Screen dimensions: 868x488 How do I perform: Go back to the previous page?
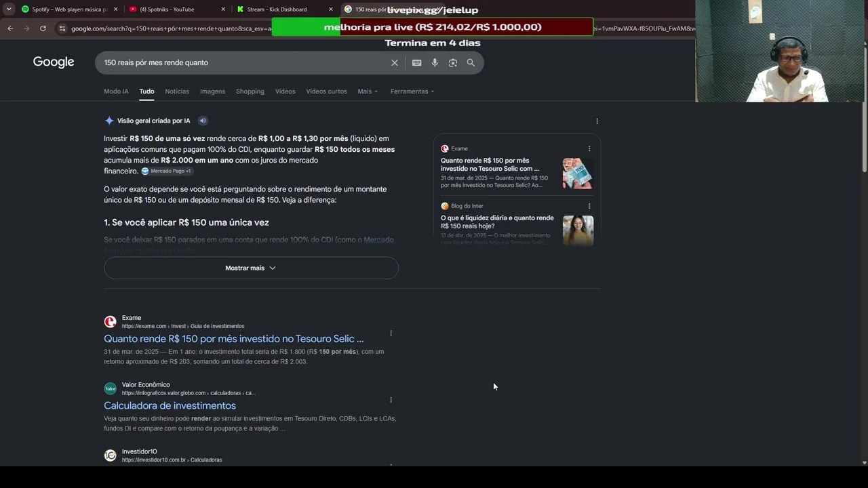tap(10, 28)
